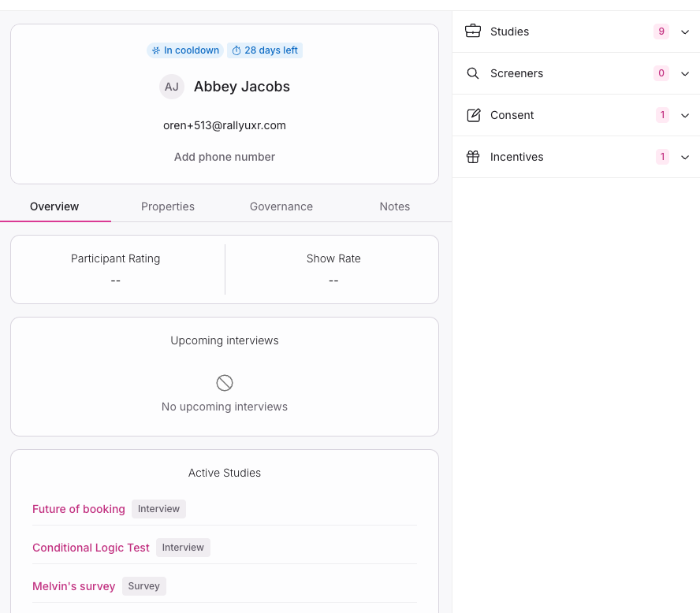Click the Studies briefcase icon
The height and width of the screenshot is (613, 700).
click(x=473, y=32)
